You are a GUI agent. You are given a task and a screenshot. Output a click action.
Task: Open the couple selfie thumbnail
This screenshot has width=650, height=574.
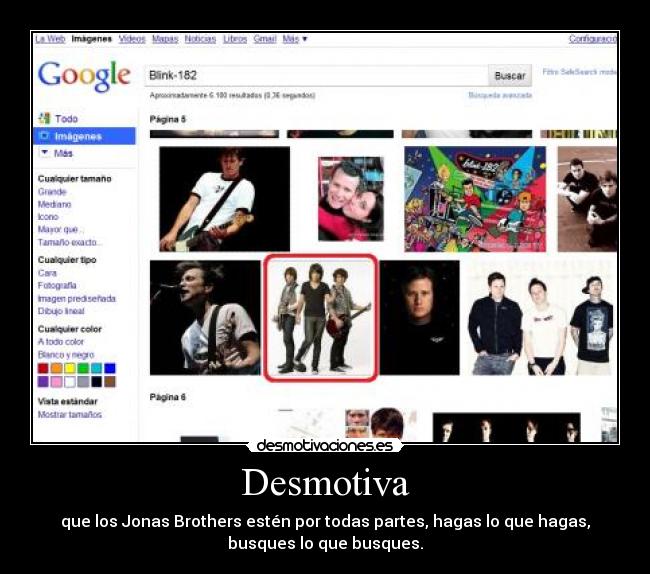(351, 199)
